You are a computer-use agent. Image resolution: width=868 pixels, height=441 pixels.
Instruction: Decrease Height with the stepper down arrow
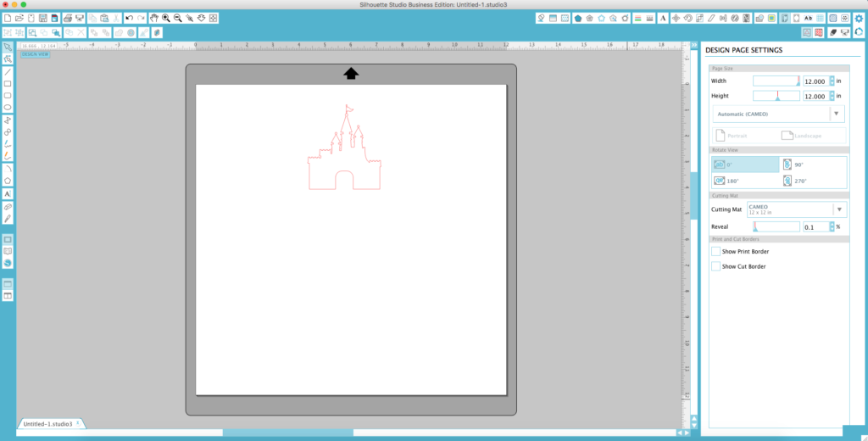[x=832, y=98]
